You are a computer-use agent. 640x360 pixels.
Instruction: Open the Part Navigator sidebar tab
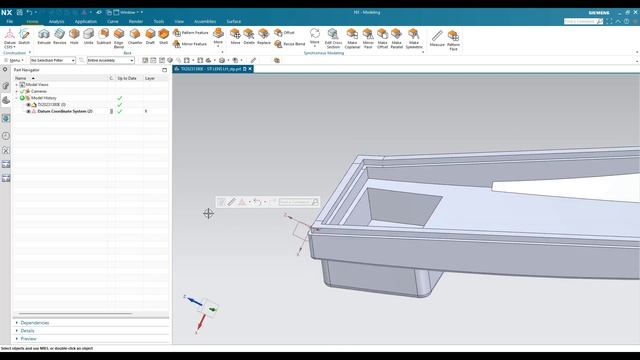6,100
